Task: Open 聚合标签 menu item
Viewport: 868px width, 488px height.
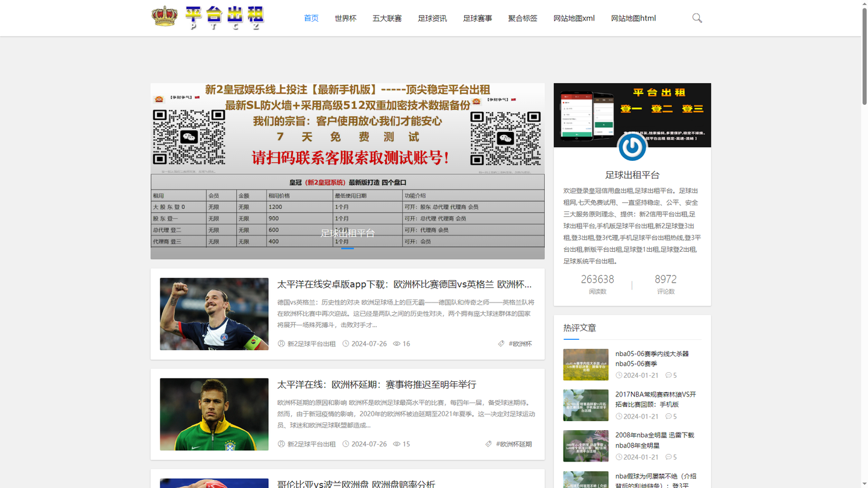Action: [523, 18]
